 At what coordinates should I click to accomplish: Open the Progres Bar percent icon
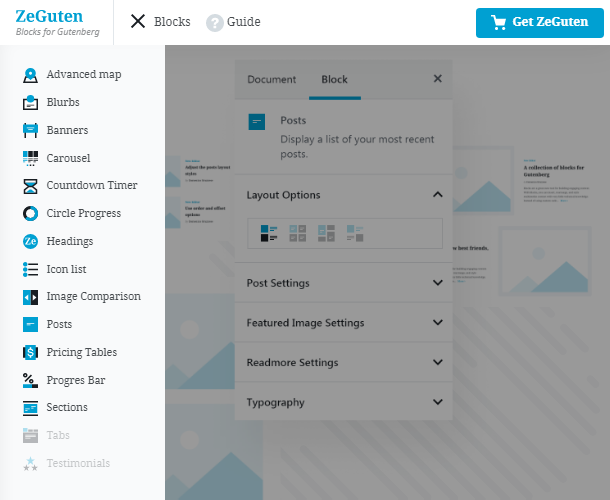pos(30,381)
